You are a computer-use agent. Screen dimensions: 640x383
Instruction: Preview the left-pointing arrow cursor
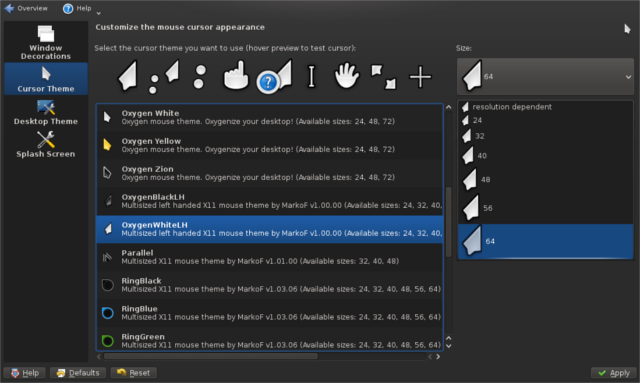(x=127, y=76)
